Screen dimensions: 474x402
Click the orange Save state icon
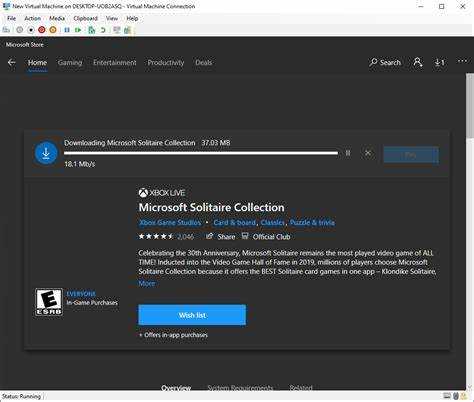point(53,30)
